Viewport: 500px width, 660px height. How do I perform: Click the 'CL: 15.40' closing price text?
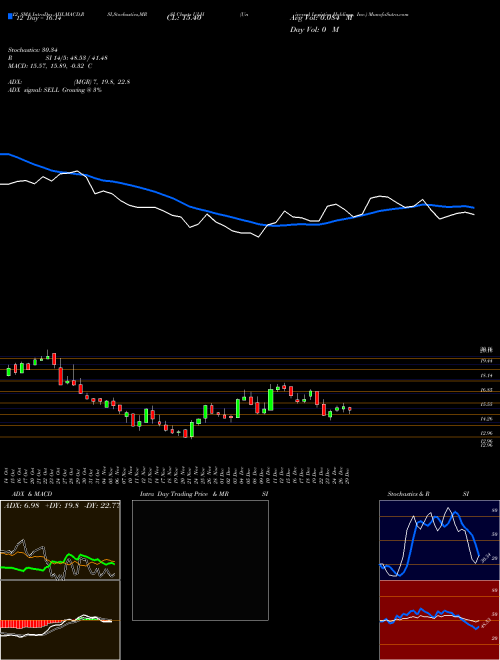coord(184,19)
